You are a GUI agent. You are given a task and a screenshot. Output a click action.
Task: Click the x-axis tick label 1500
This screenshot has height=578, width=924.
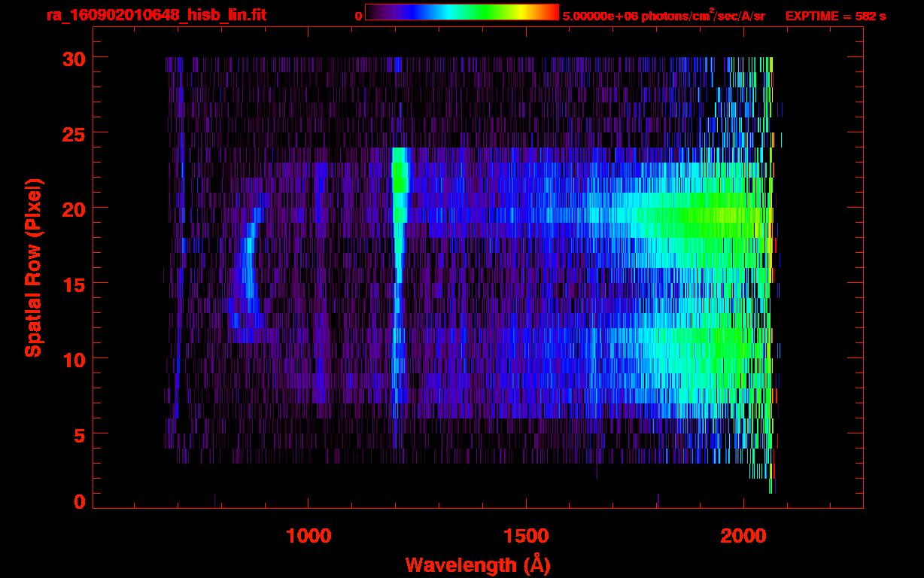526,536
